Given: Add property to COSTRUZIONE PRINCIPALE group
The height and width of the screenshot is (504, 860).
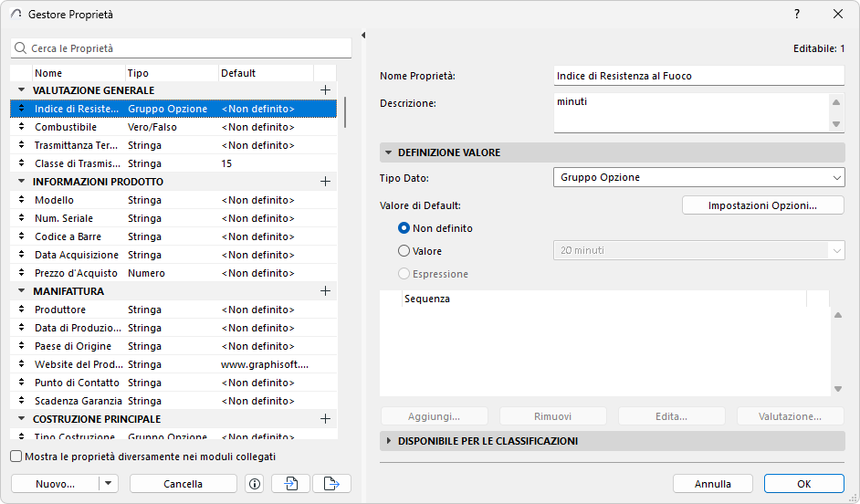Looking at the screenshot, I should click(325, 419).
